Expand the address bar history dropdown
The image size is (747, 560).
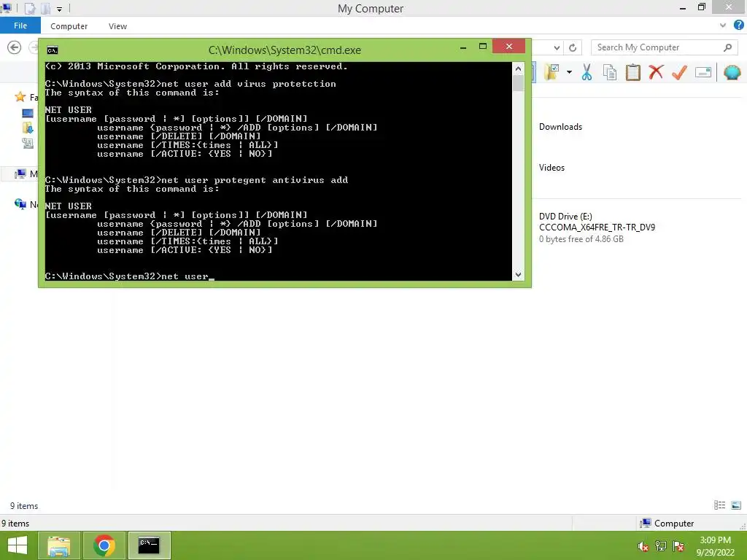point(557,47)
